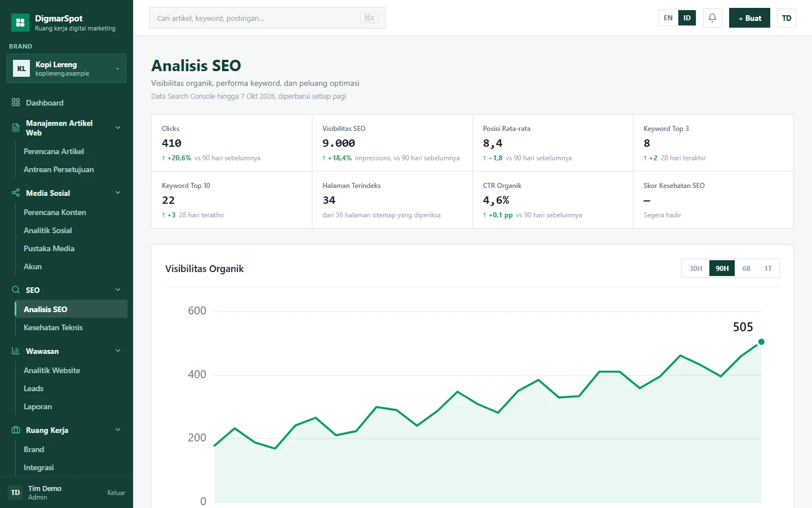Open Brand under Ruang Kerja
This screenshot has width=812, height=508.
[x=71, y=449]
